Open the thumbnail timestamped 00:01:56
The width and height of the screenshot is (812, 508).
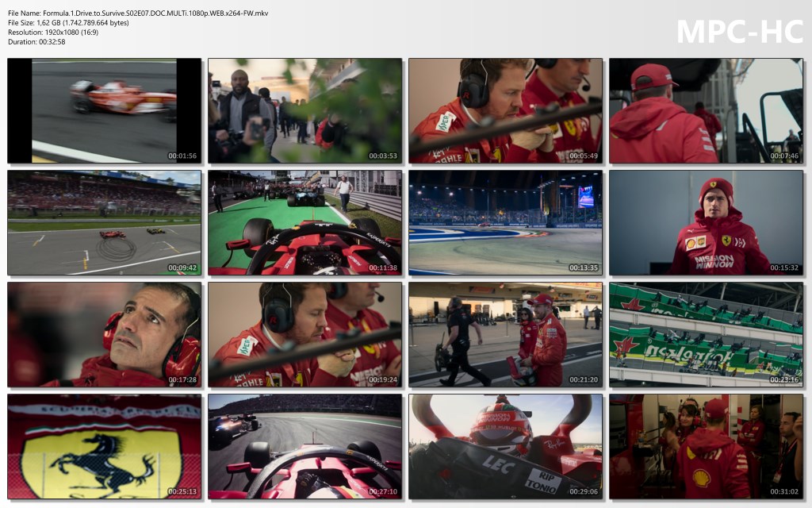(104, 110)
